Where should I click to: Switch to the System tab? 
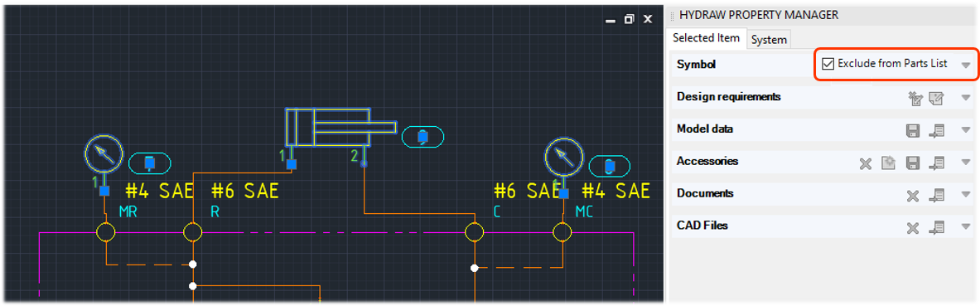pyautogui.click(x=769, y=40)
